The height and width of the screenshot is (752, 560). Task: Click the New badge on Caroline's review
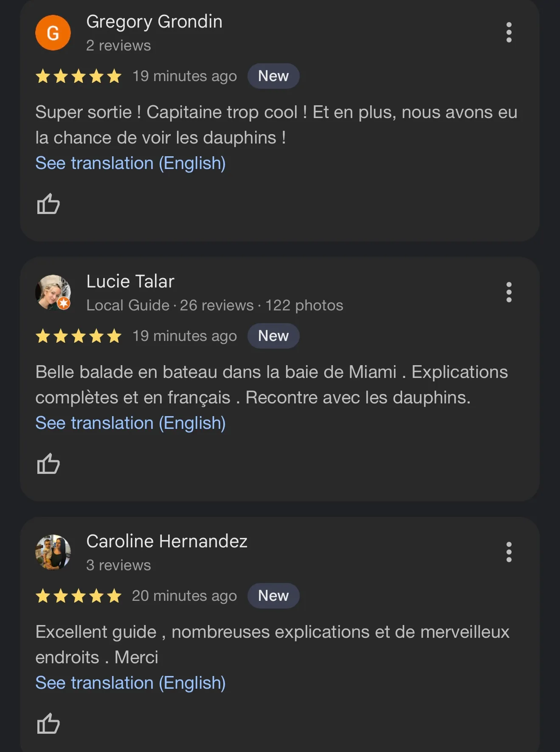pyautogui.click(x=273, y=596)
